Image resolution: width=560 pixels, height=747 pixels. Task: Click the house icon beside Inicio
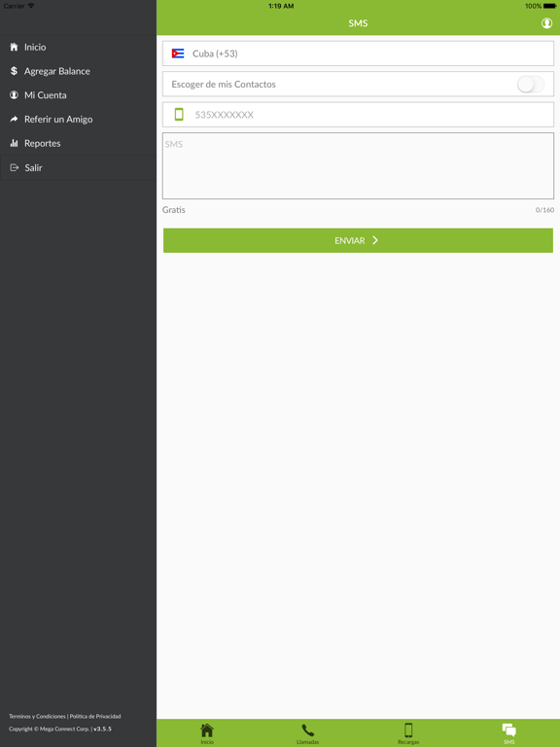[x=14, y=47]
